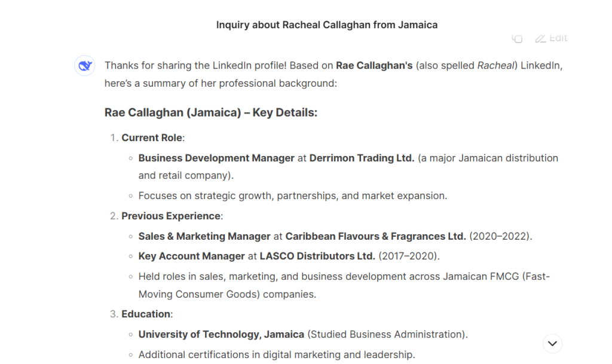The height and width of the screenshot is (364, 612).
Task: Click the bold 'Rae Callaghan's' name in intro
Action: 374,66
